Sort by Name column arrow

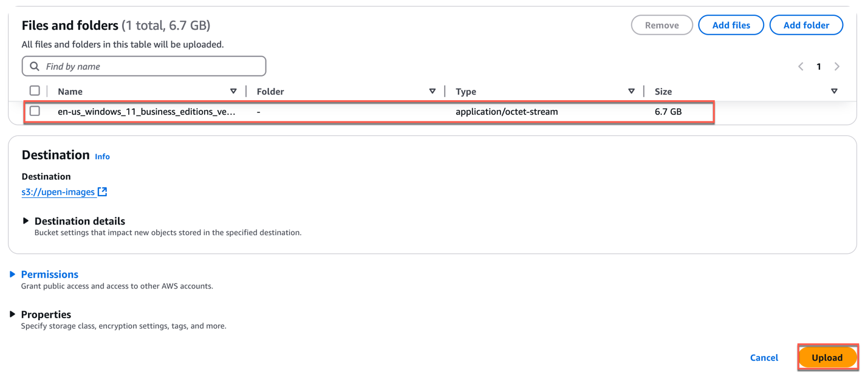(x=233, y=91)
